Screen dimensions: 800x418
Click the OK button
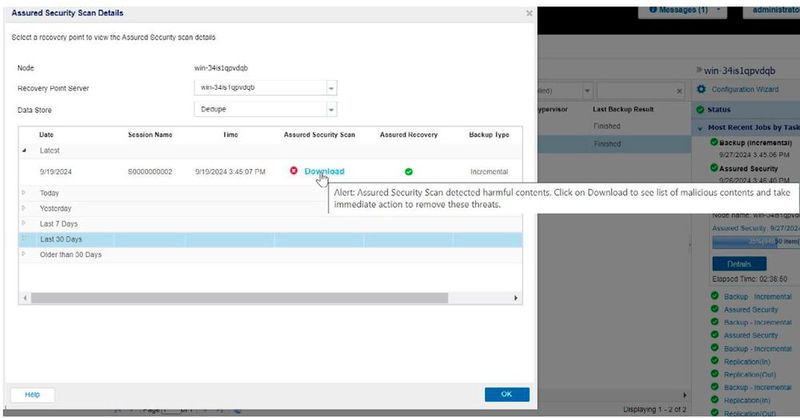507,394
